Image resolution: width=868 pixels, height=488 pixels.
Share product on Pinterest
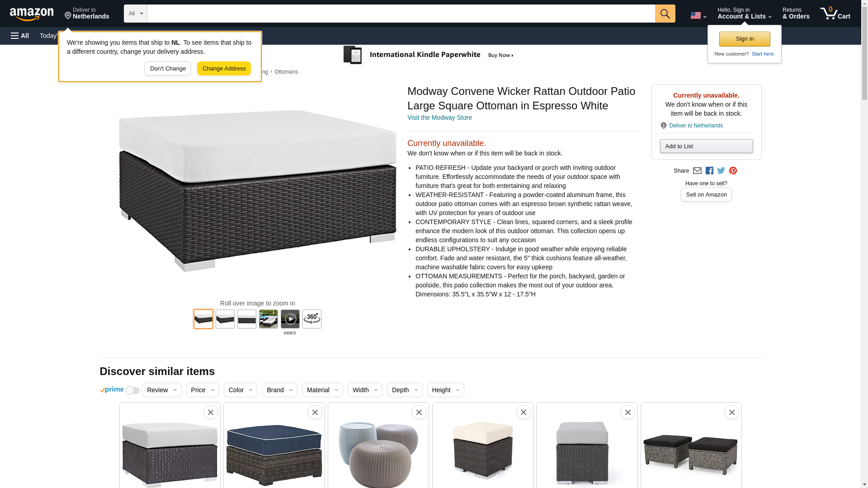[733, 171]
